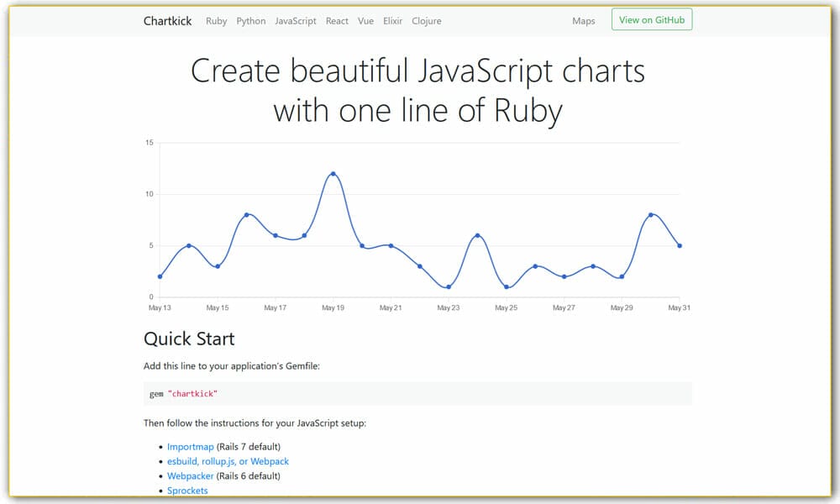Open the React nav item

337,21
